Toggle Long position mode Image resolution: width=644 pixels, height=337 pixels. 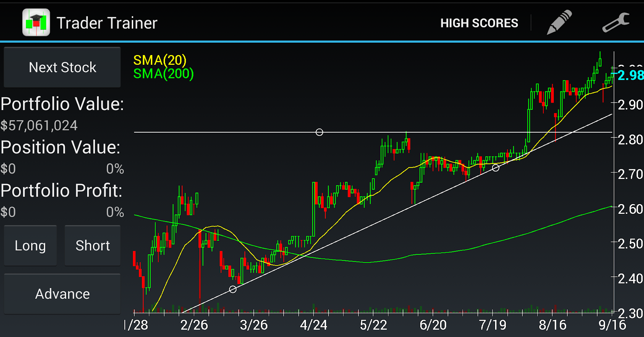coord(30,245)
